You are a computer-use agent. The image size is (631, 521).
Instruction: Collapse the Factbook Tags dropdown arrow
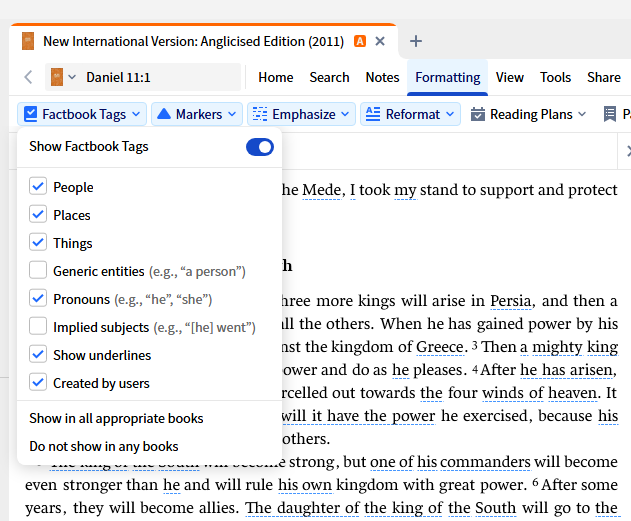(x=136, y=114)
